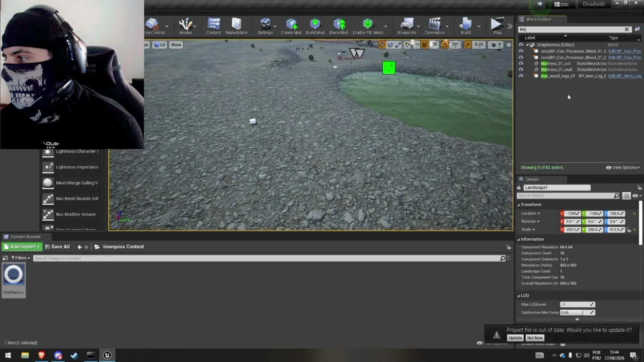Open the Settings toolbar icon
This screenshot has width=644, height=362.
[265, 26]
